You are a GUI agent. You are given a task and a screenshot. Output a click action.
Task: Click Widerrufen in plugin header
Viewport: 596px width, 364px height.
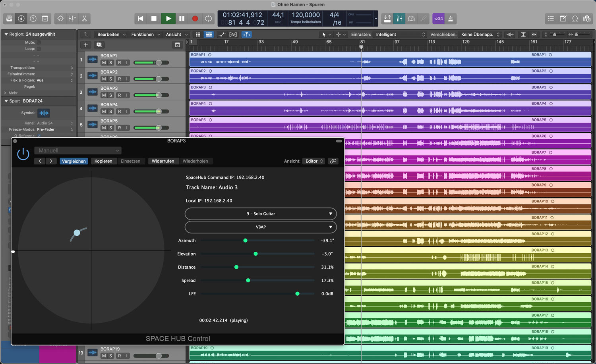163,161
